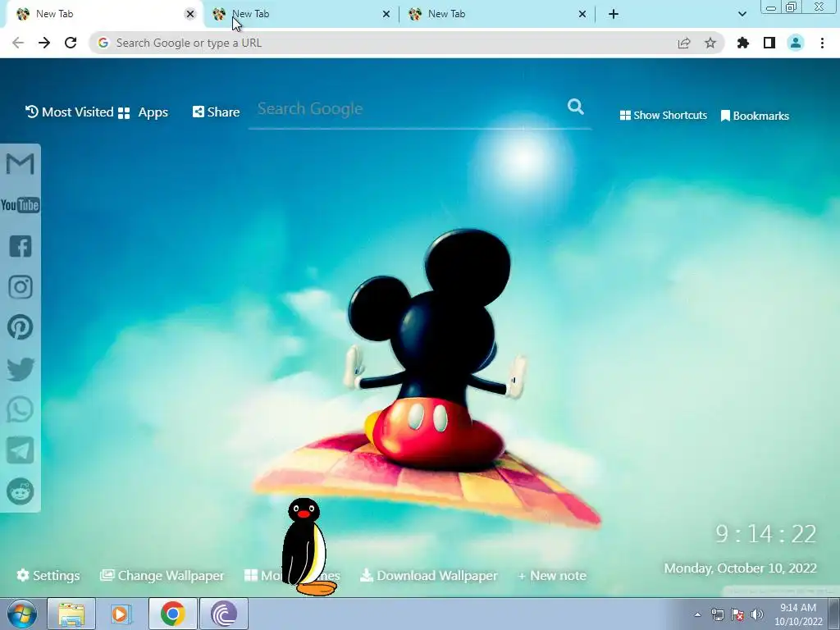840x630 pixels.
Task: Click the pinned Pingu penguin character
Action: (308, 547)
